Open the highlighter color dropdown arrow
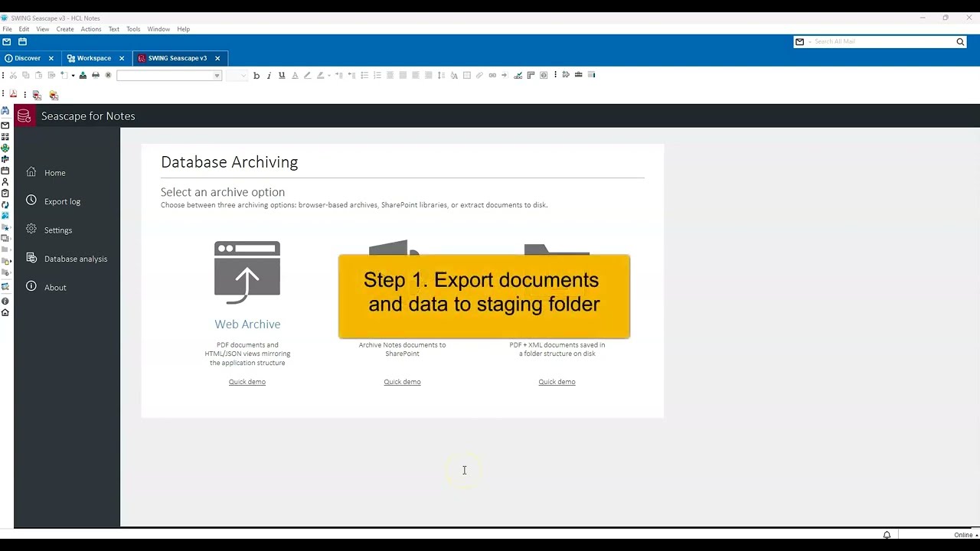This screenshot has width=980, height=551. pyautogui.click(x=329, y=75)
